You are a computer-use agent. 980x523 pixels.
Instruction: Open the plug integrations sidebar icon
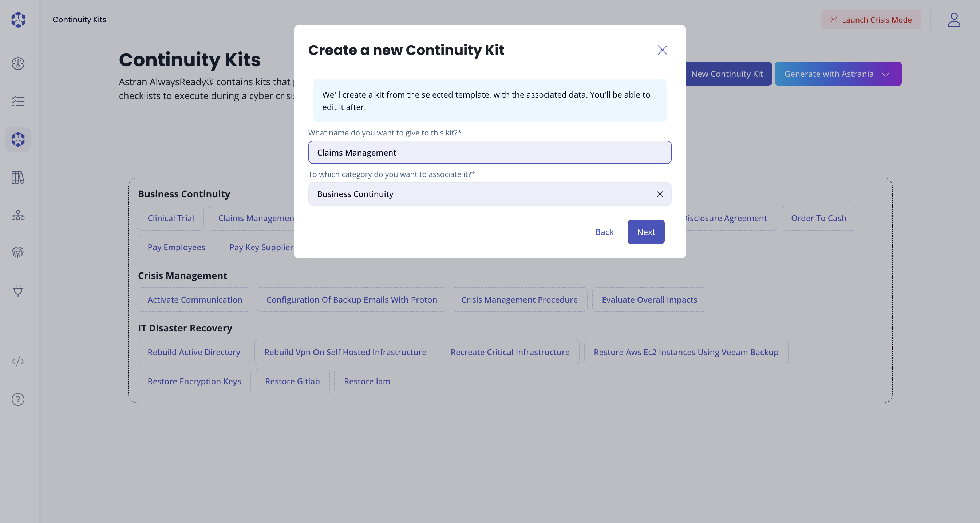tap(18, 290)
